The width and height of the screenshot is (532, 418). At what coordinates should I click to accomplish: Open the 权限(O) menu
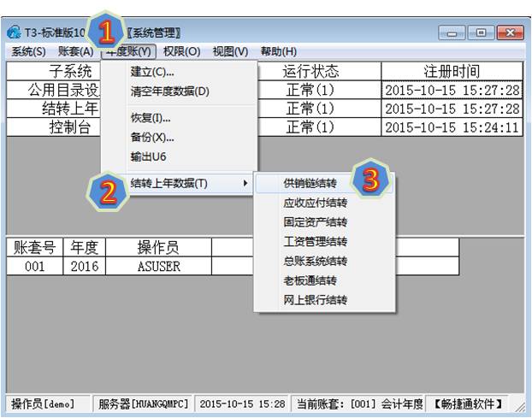pyautogui.click(x=180, y=52)
